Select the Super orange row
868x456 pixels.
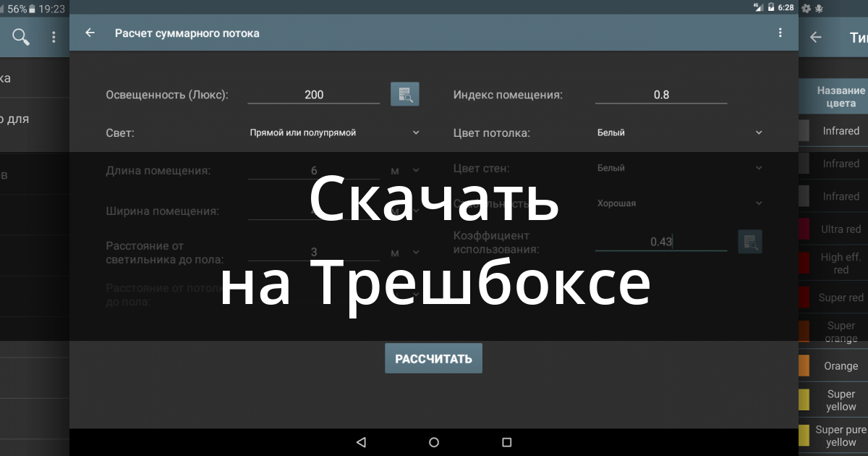pos(833,332)
